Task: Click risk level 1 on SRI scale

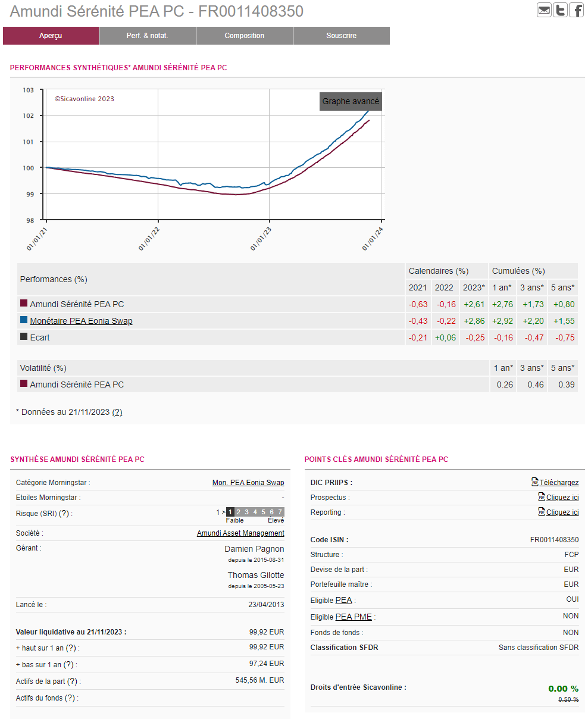Action: tap(230, 512)
